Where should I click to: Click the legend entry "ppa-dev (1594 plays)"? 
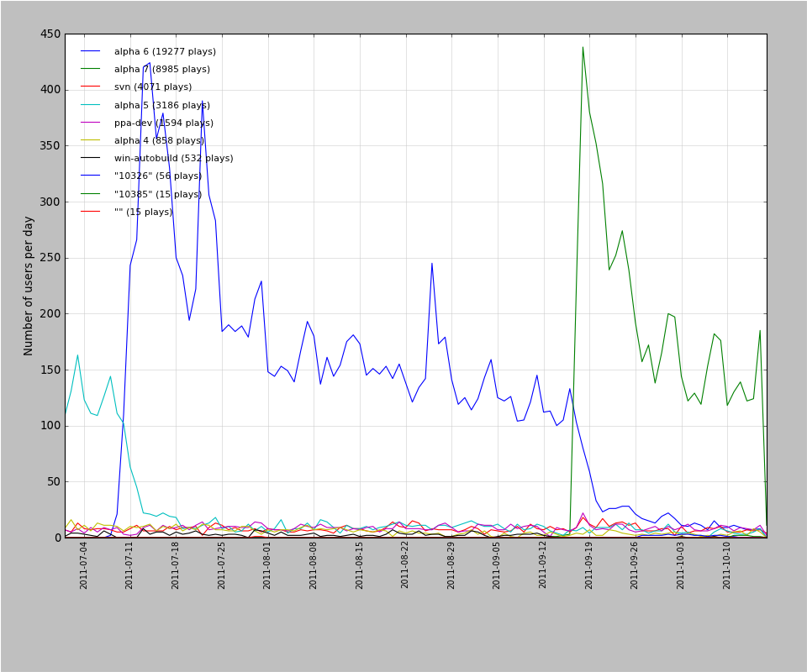(x=164, y=123)
